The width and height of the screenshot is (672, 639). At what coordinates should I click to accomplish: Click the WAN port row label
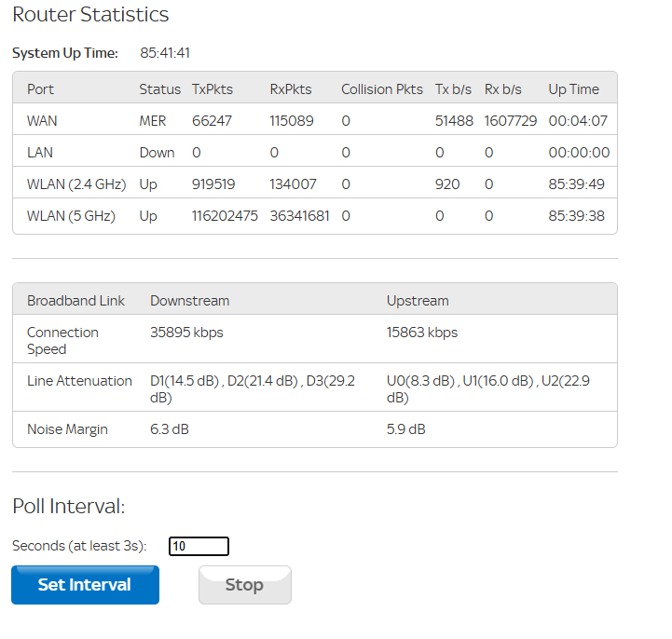(42, 121)
